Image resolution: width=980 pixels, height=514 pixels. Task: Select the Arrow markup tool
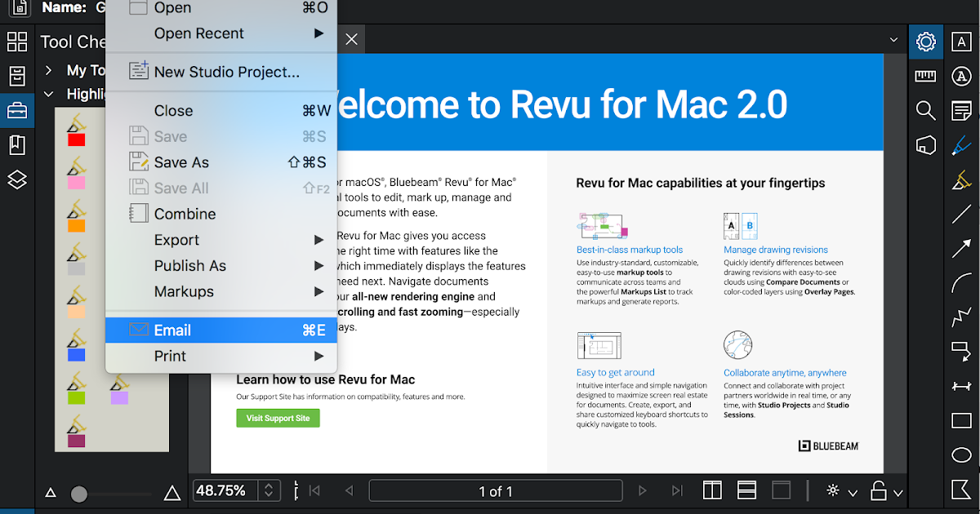961,248
